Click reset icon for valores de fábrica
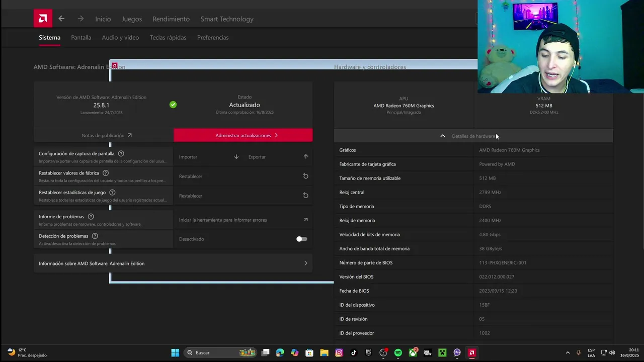The image size is (644, 362). (305, 176)
